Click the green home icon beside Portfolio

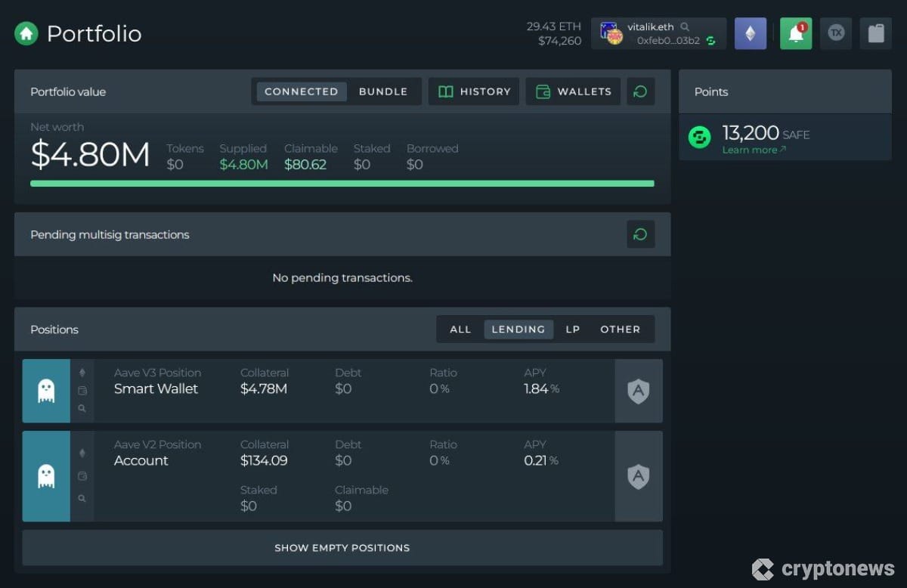point(26,33)
